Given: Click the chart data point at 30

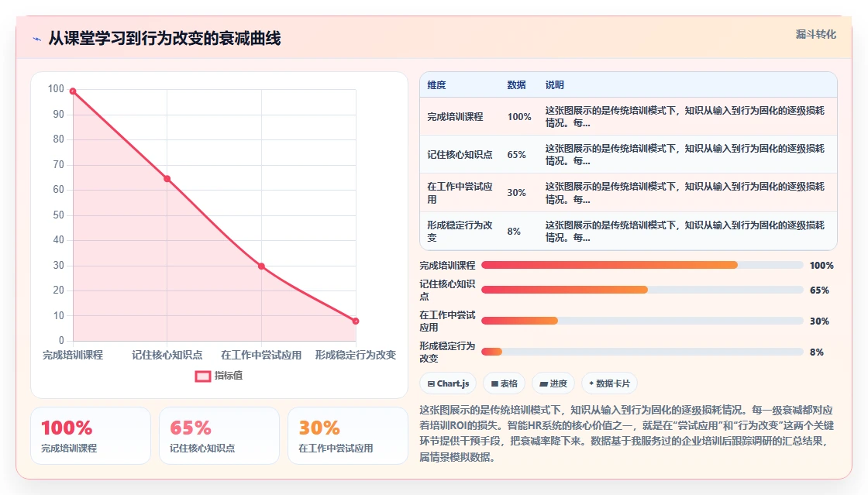Looking at the screenshot, I should pos(261,266).
